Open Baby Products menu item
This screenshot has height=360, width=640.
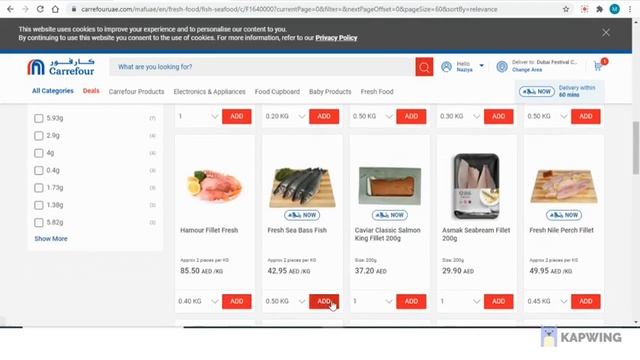[x=330, y=92]
